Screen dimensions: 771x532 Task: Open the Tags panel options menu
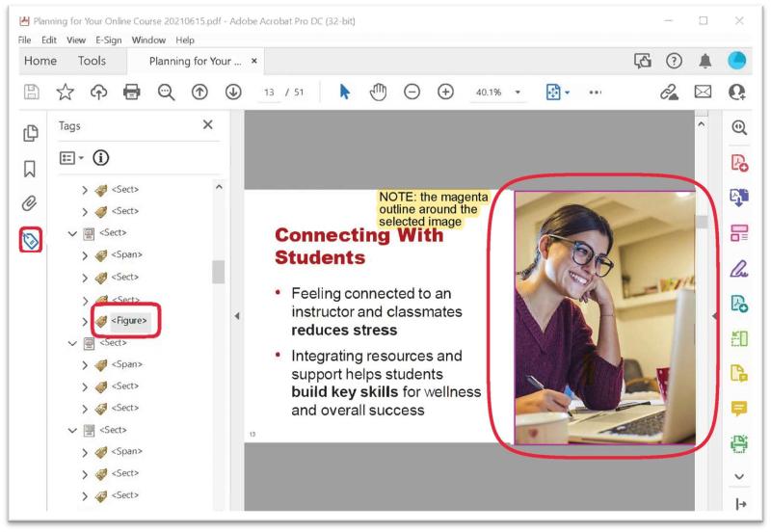click(x=71, y=158)
